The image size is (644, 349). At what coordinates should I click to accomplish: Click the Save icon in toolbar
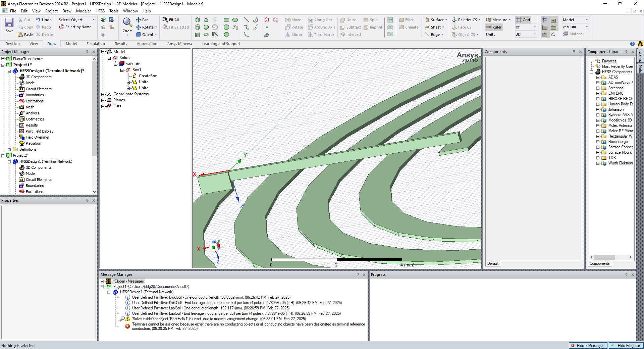click(x=9, y=25)
